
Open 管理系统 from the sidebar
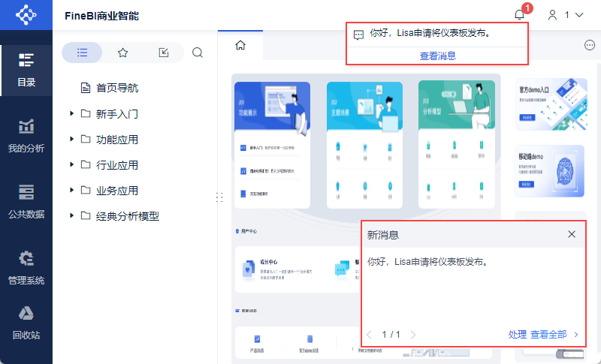coord(26,268)
